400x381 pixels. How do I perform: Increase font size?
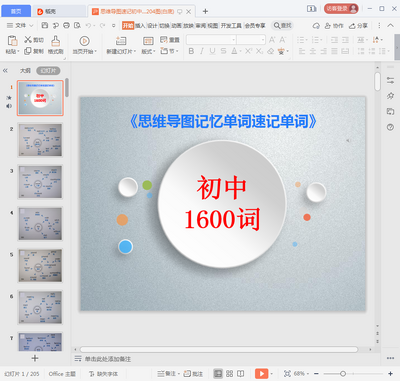pyautogui.click(x=272, y=40)
